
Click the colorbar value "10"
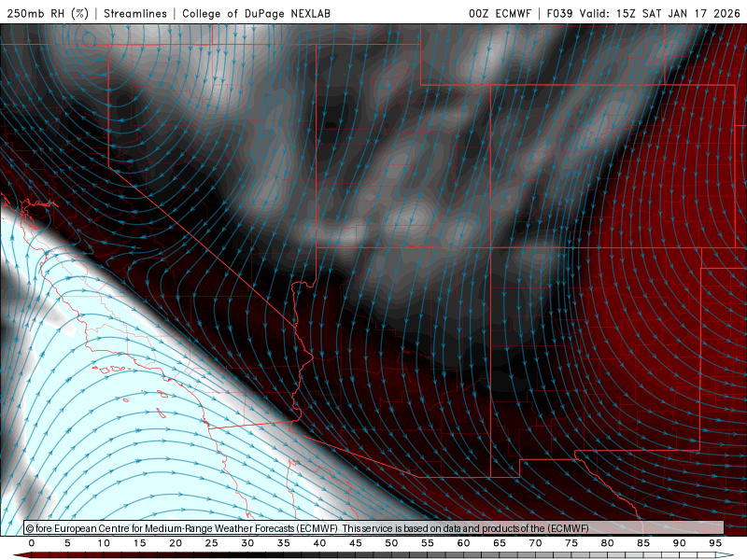coord(104,543)
